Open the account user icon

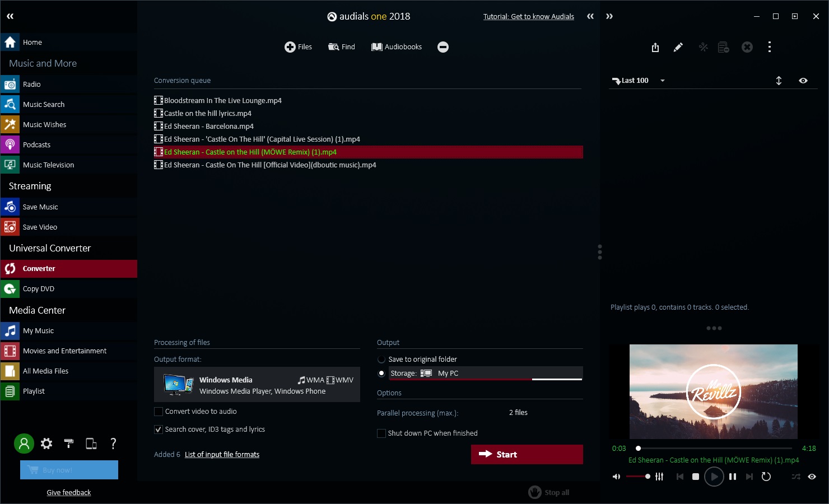(x=24, y=444)
